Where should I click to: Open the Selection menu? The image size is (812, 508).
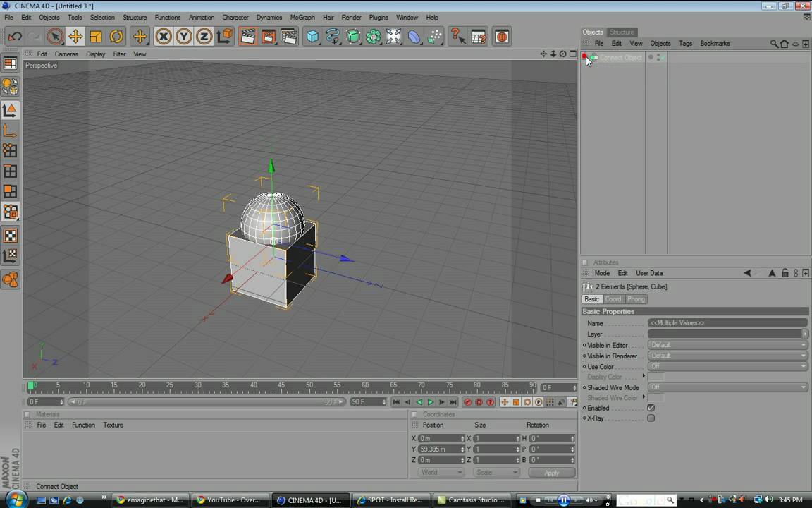(102, 17)
